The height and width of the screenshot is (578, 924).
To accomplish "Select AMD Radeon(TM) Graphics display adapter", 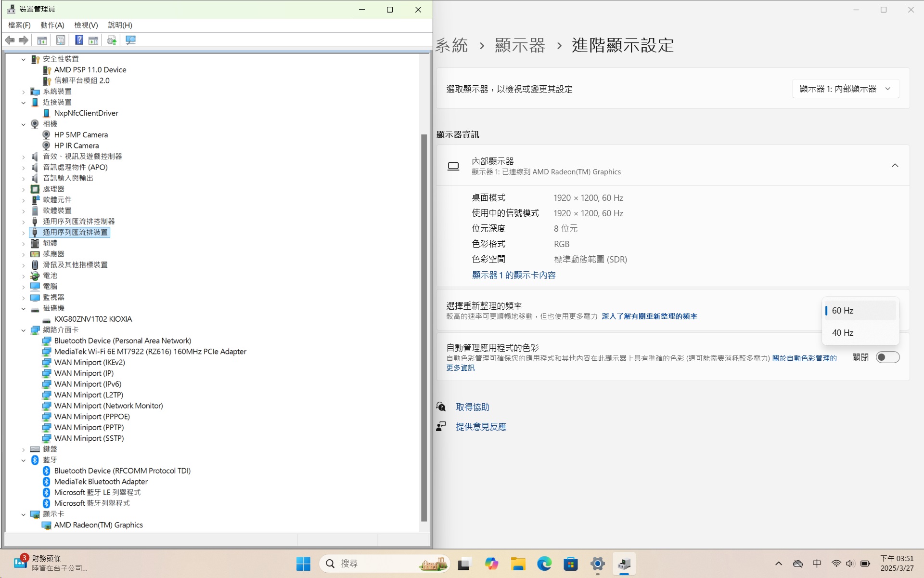I will (98, 525).
